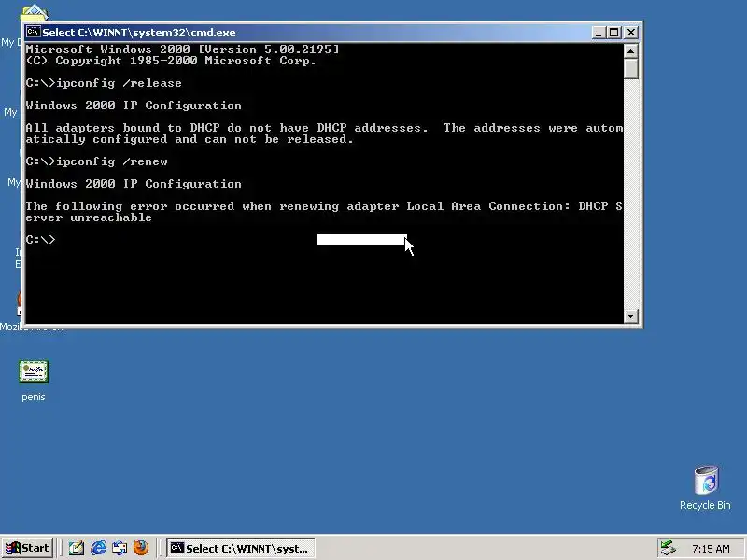
Task: Open the cmd.exe title bar system menu icon
Action: click(x=33, y=33)
